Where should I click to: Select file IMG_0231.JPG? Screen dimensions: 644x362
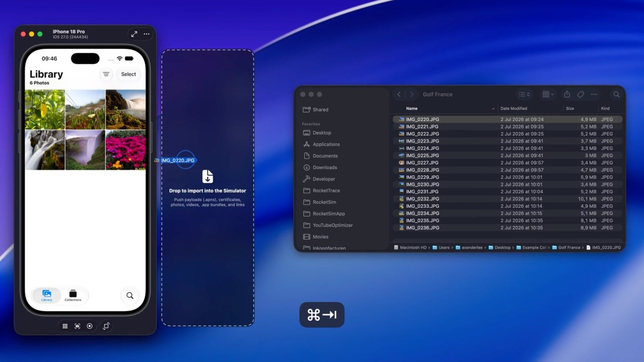[507, 192]
